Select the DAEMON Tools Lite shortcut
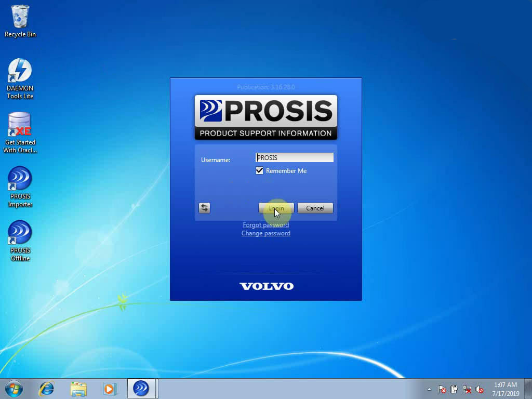532x399 pixels. point(20,72)
